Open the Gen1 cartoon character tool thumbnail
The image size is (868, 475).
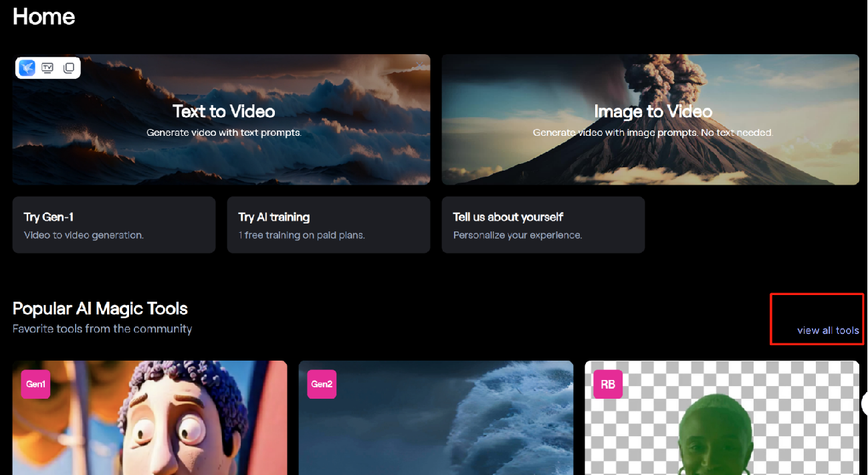150,418
